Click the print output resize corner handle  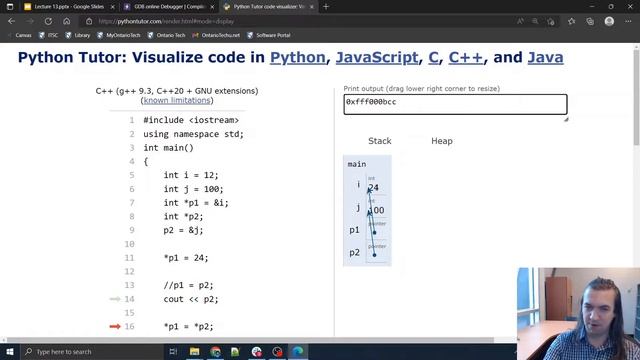click(566, 119)
